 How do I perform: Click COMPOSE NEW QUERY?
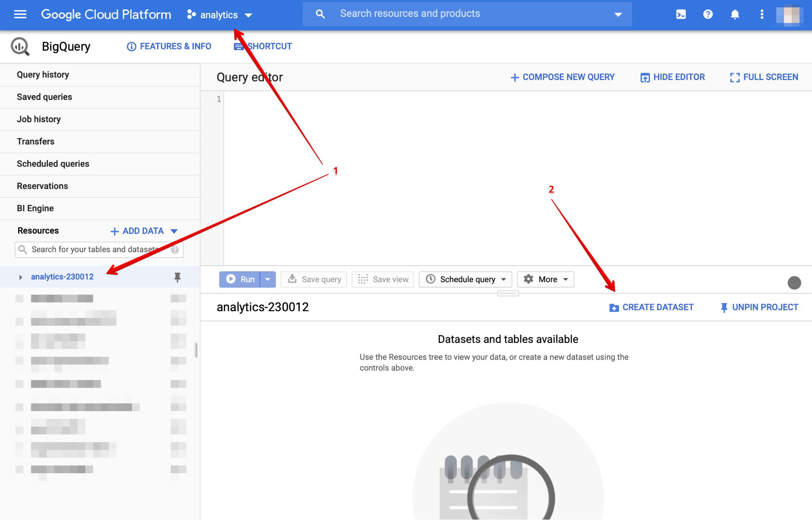[563, 77]
